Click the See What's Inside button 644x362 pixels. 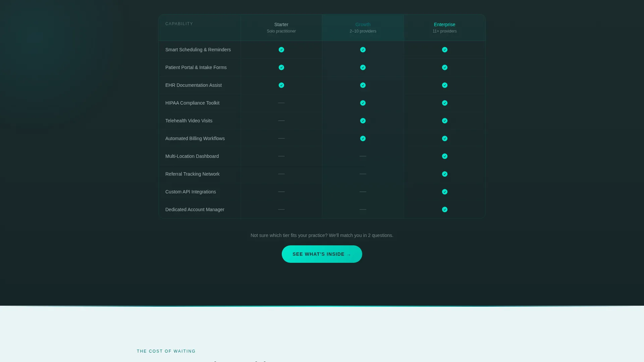(x=322, y=254)
